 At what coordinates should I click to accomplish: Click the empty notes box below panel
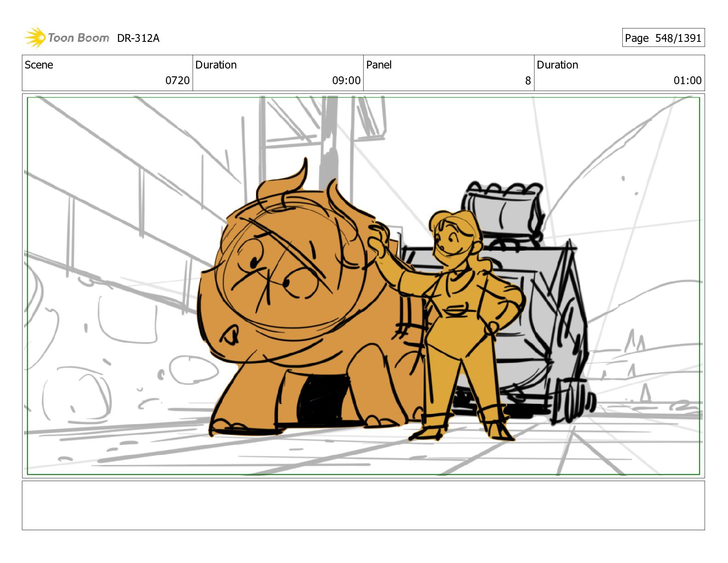[x=364, y=506]
